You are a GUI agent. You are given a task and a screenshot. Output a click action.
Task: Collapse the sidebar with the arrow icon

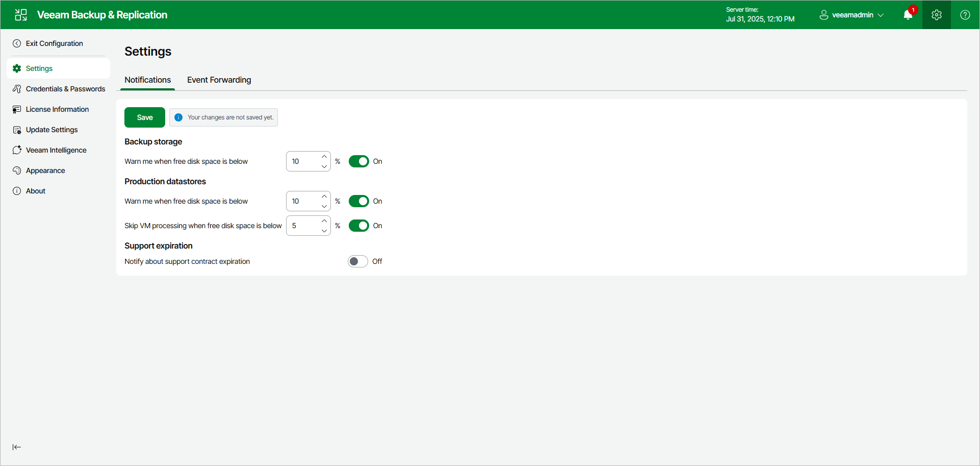tap(17, 447)
